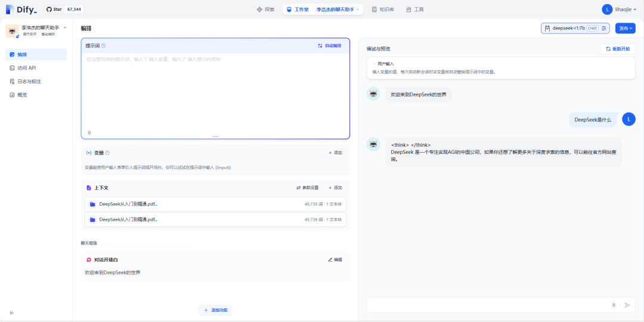Screen dimensions: 644x322
Task: Open the 知识库 tab
Action: pyautogui.click(x=383, y=10)
